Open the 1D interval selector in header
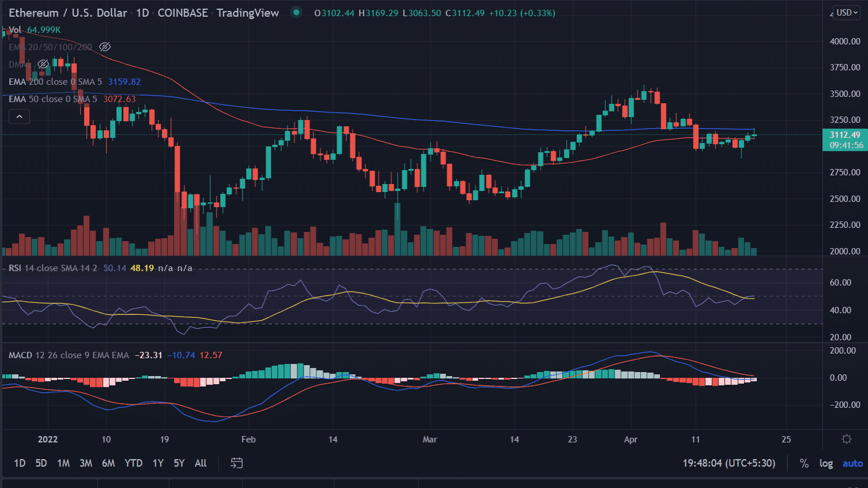Viewport: 868px width, 488px height. 142,13
